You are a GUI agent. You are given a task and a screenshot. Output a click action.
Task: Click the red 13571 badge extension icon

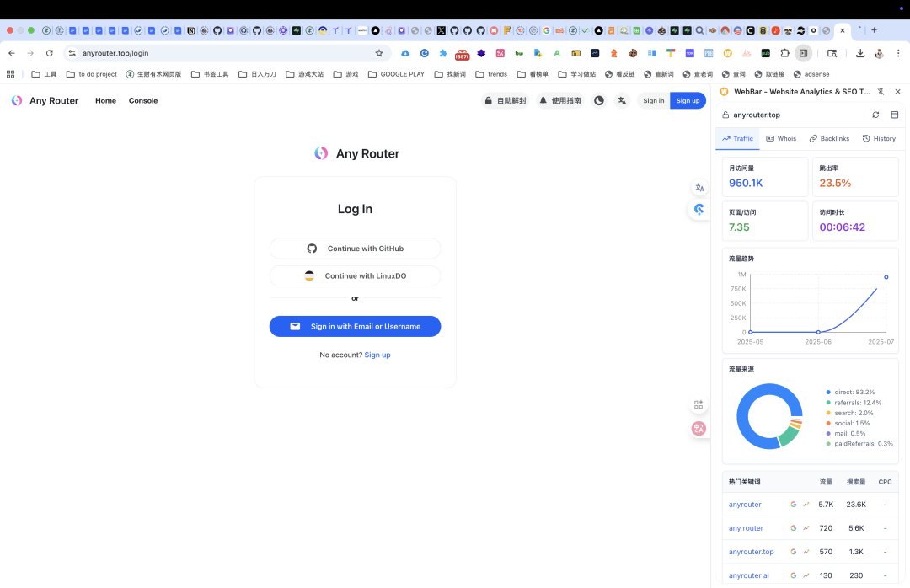coord(462,54)
